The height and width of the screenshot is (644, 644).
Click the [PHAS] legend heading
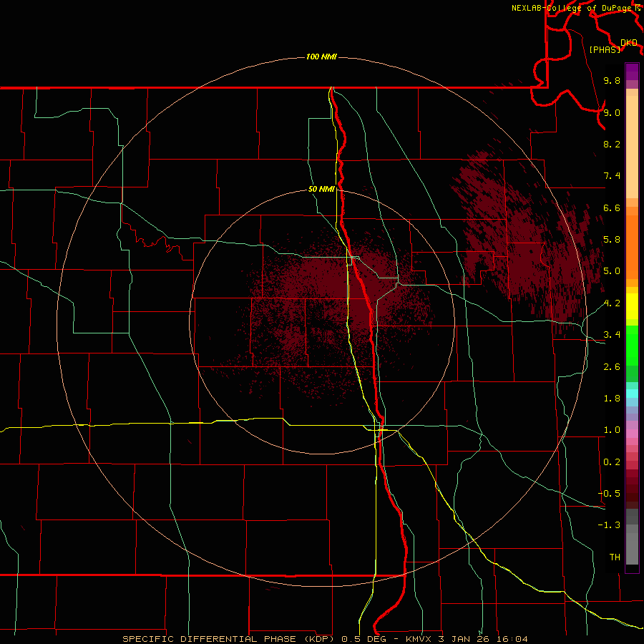[x=605, y=49]
